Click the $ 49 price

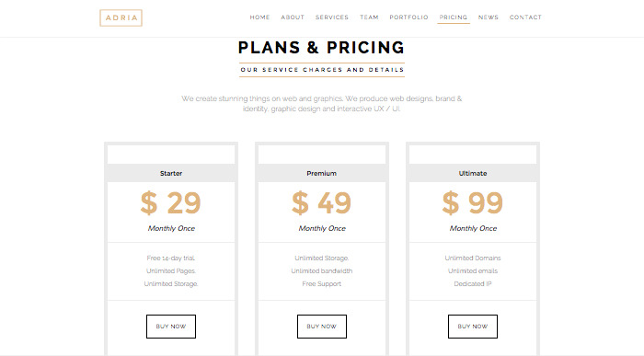coord(322,203)
